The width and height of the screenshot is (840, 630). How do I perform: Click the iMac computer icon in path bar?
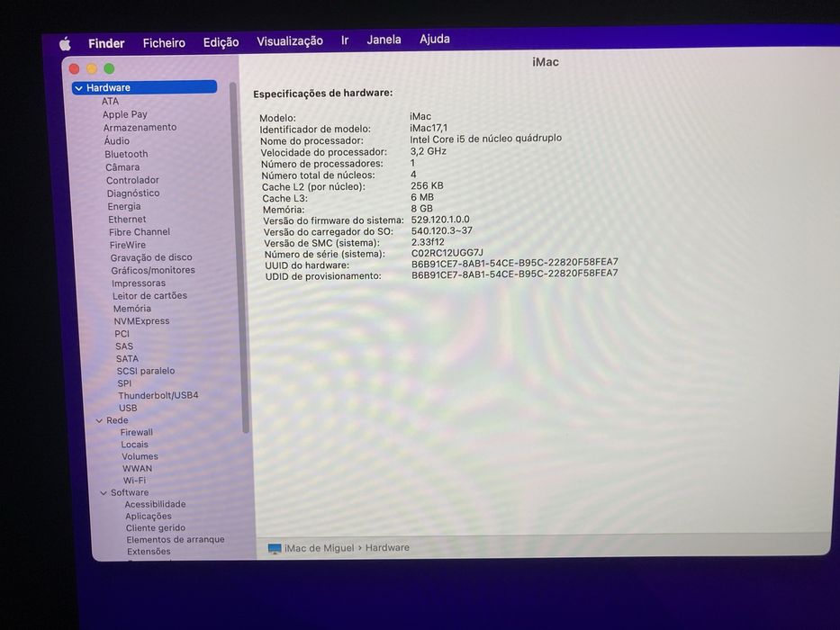coord(275,549)
